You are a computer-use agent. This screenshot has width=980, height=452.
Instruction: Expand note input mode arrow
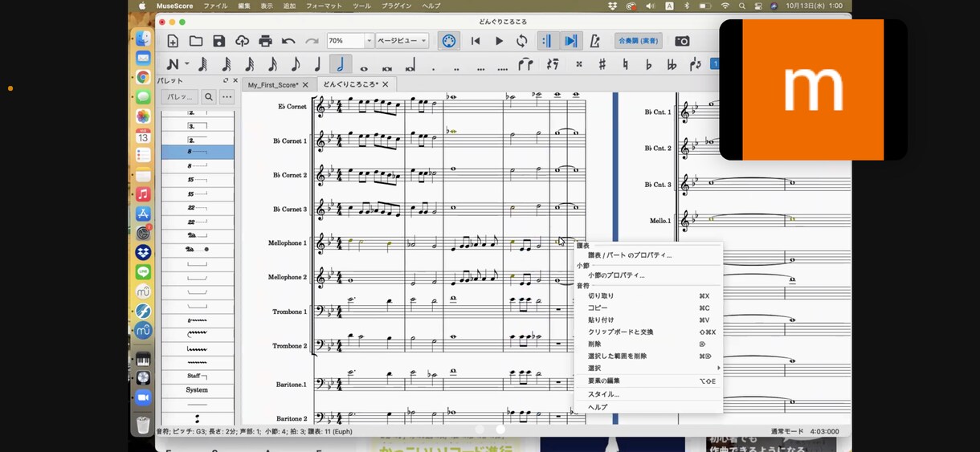coord(187,64)
